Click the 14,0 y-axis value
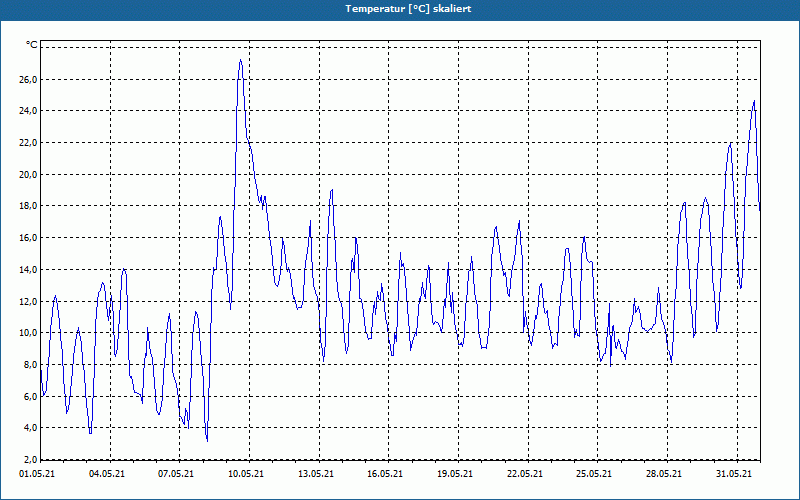800x500 pixels. [x=28, y=270]
